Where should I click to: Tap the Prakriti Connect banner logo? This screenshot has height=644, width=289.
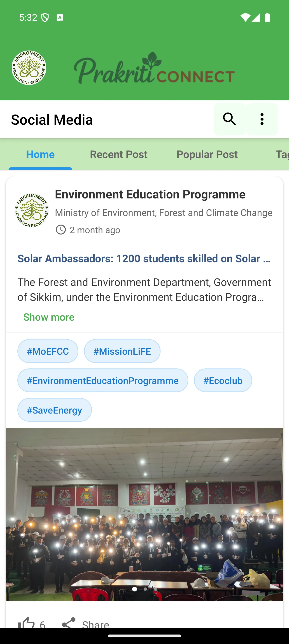click(x=154, y=68)
